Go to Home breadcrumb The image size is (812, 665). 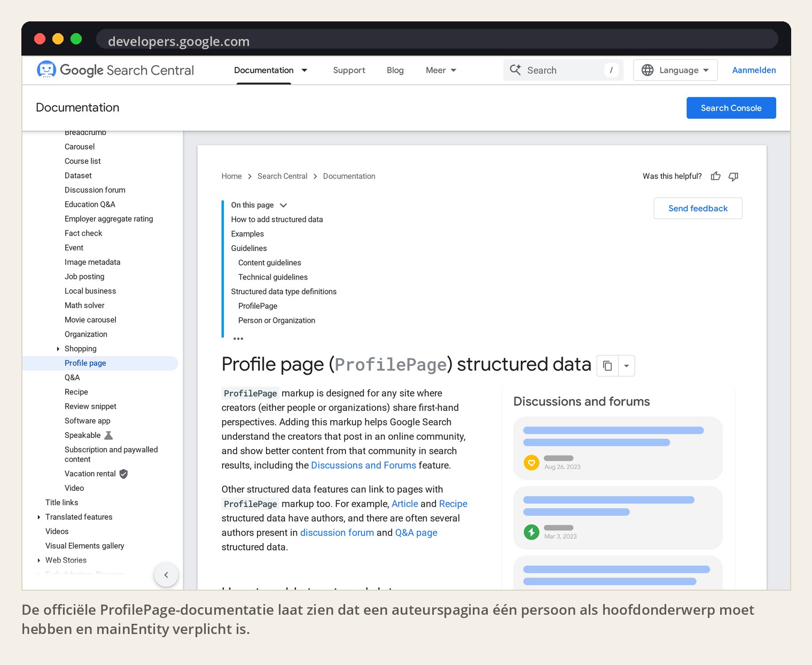pyautogui.click(x=231, y=176)
